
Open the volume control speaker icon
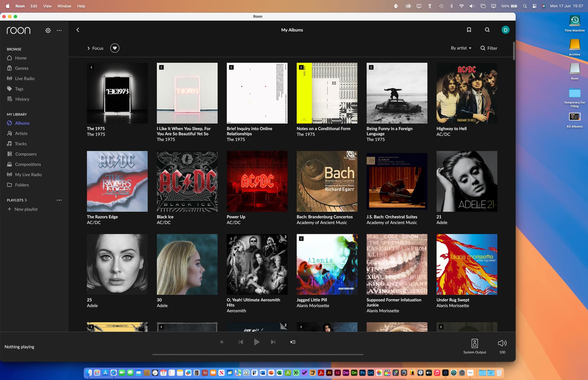[x=502, y=343]
